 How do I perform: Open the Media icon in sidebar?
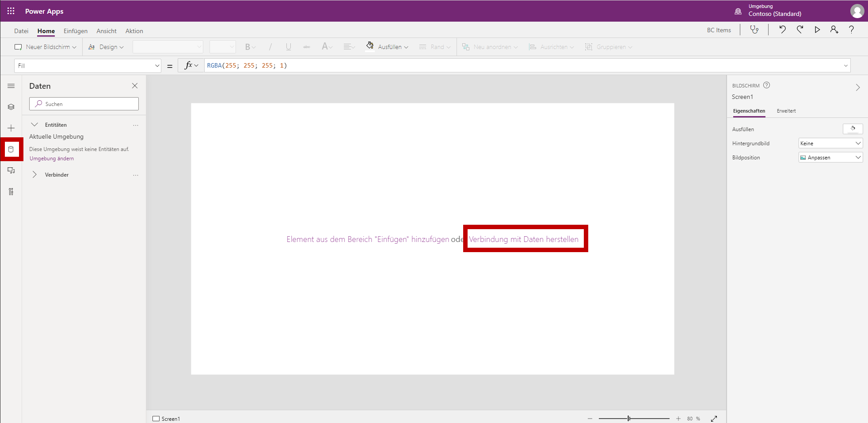(x=11, y=170)
